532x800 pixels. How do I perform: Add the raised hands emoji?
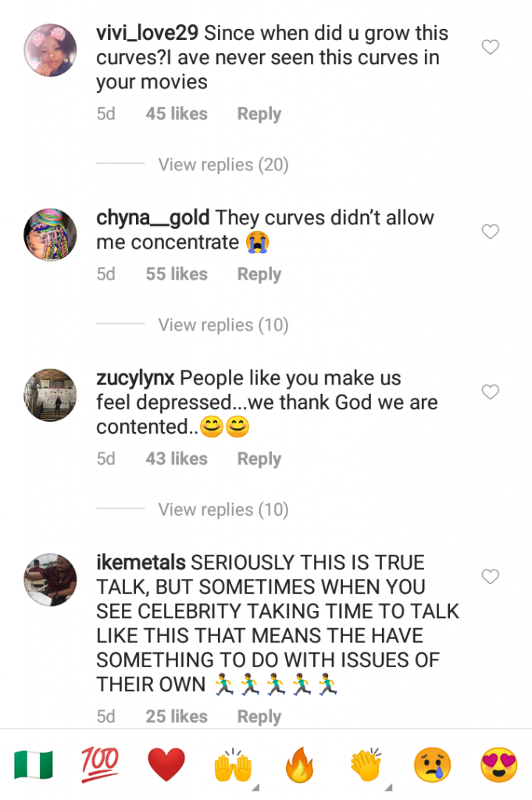click(x=233, y=765)
